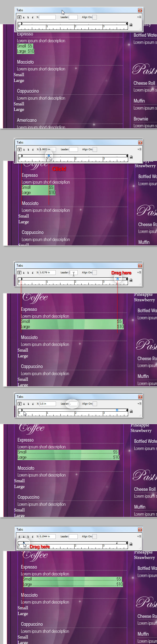Select right-aligned tab stop on the 0.1944 in panel ruler
This screenshot has width=157, height=644.
pyautogui.click(x=117, y=543)
